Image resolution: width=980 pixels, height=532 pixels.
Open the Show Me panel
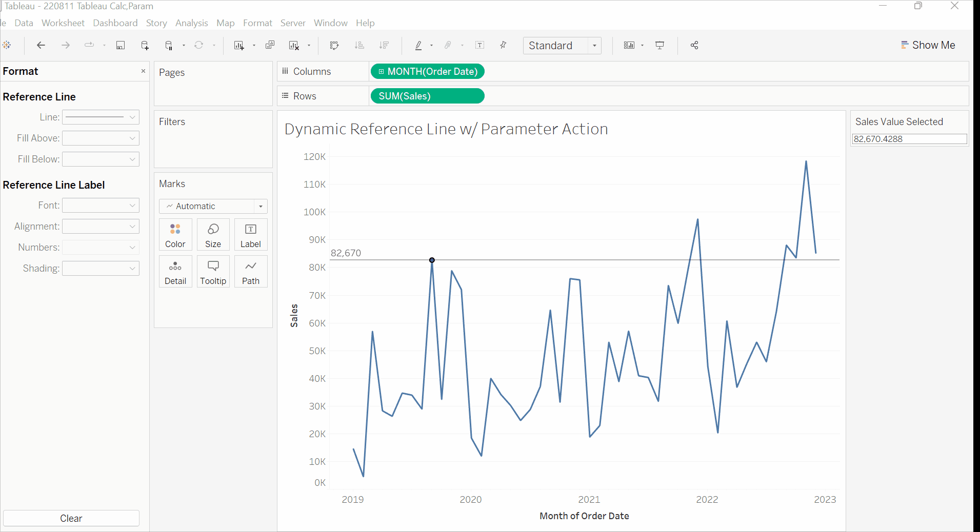(x=928, y=45)
